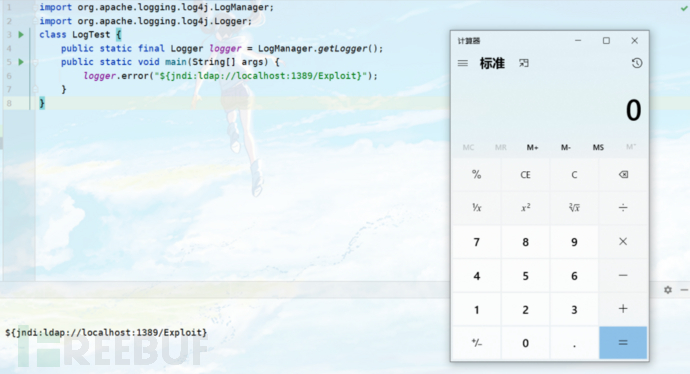690x374 pixels.
Task: Click digit 5 on calculator
Action: click(x=525, y=275)
